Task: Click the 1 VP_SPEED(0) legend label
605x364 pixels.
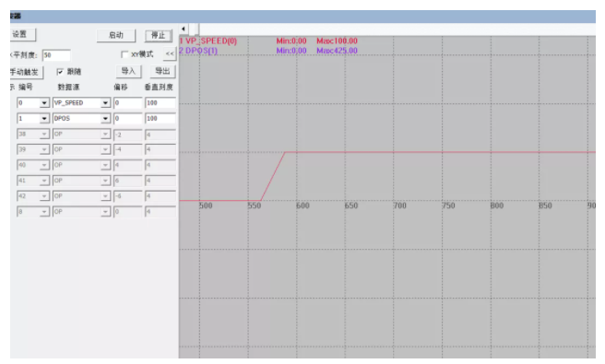Action: [208, 41]
